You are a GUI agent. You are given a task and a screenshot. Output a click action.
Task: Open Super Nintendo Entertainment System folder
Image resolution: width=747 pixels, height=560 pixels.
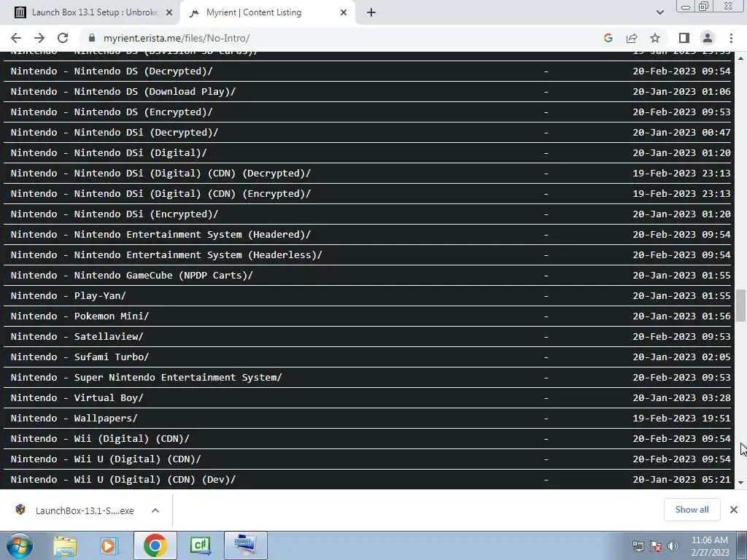coord(146,378)
